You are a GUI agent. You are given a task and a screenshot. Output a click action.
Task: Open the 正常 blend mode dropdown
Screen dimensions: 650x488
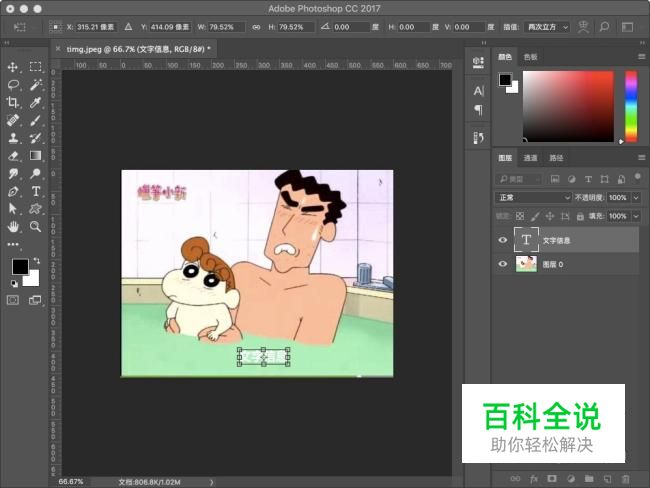(533, 197)
